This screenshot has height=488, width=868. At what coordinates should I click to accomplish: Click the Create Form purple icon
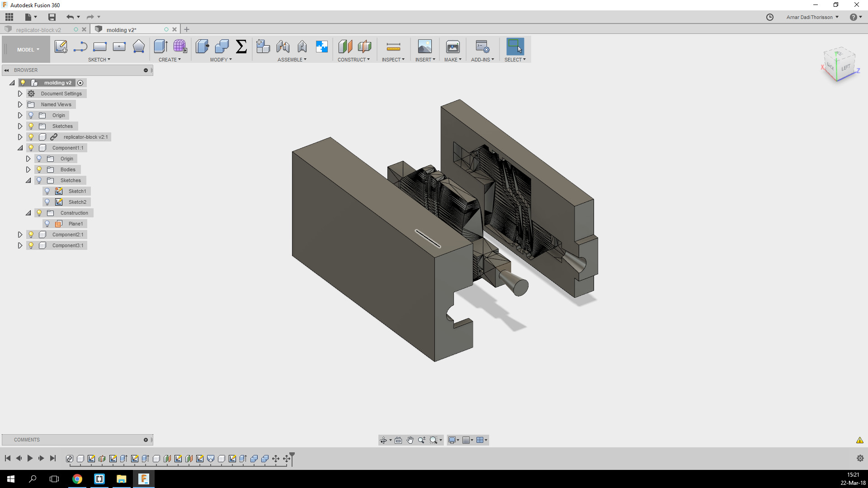pyautogui.click(x=180, y=47)
